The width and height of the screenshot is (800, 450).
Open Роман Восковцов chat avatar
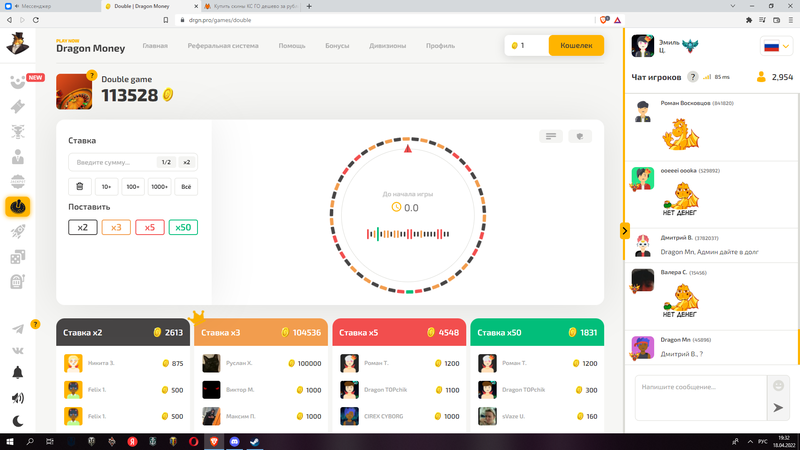pyautogui.click(x=642, y=111)
